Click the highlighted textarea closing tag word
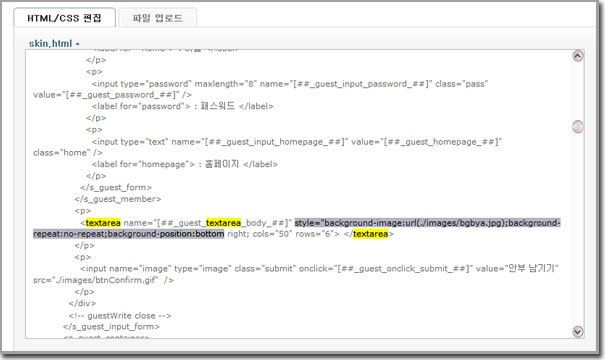 click(370, 234)
